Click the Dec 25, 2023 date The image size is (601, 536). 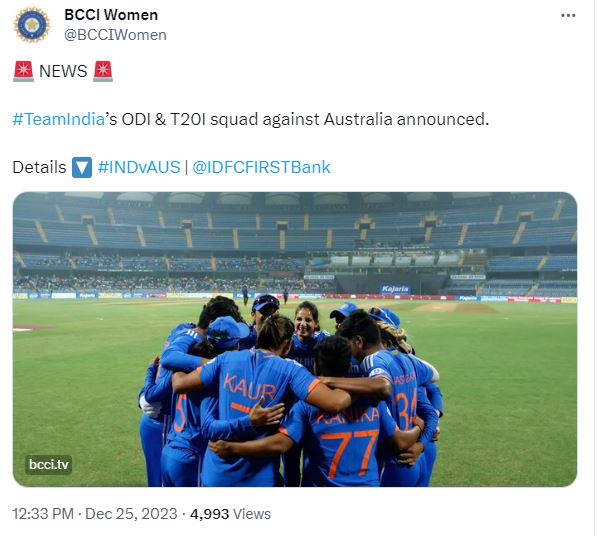coord(132,514)
